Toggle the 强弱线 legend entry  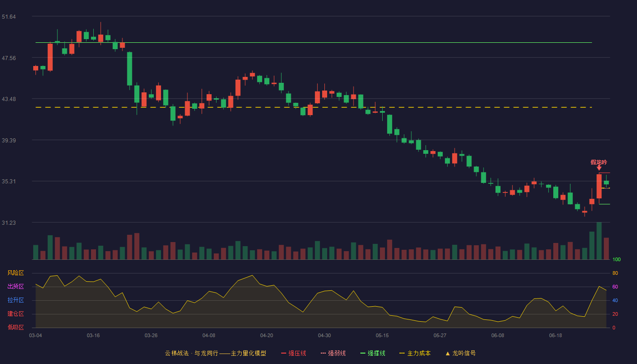(333, 353)
